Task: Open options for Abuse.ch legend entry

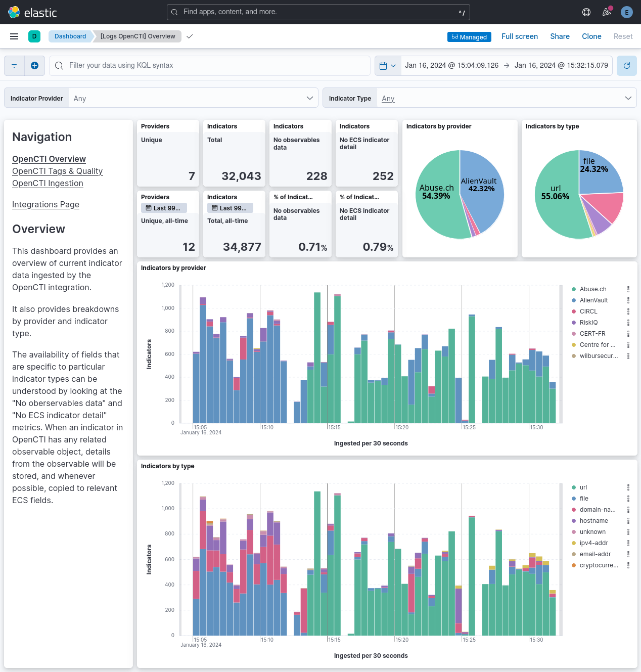Action: [x=628, y=289]
